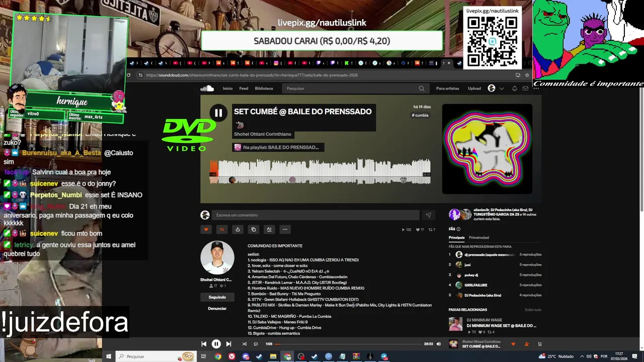This screenshot has height=362, width=644.
Task: Unlike the track using the heart button
Action: click(x=206, y=229)
